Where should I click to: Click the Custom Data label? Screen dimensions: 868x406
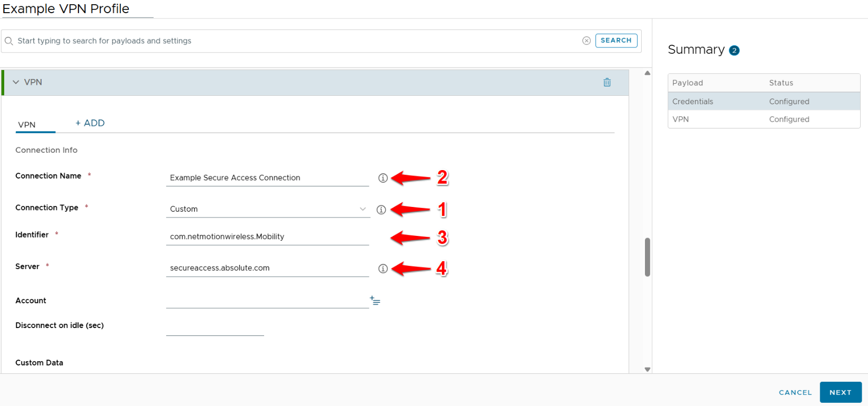39,363
